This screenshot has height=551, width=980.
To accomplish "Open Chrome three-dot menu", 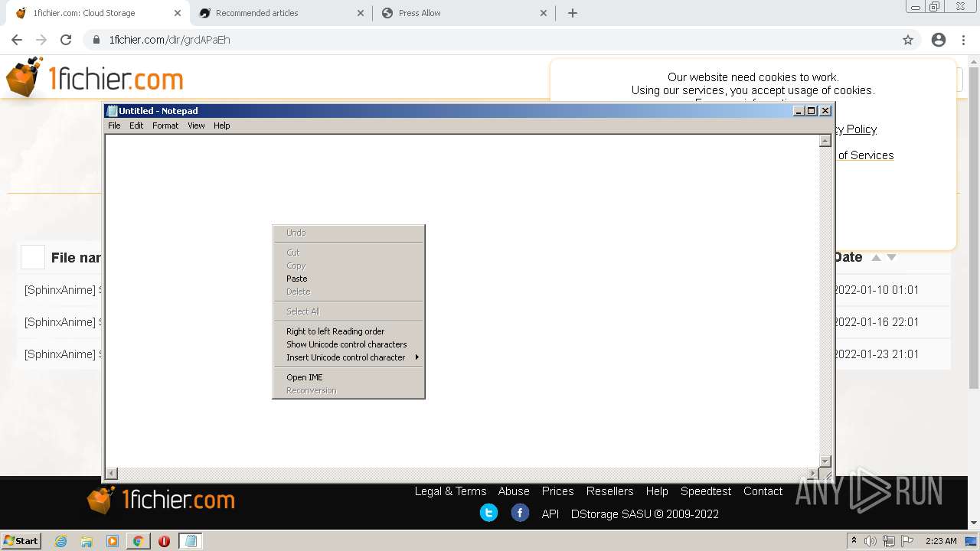I will click(963, 40).
